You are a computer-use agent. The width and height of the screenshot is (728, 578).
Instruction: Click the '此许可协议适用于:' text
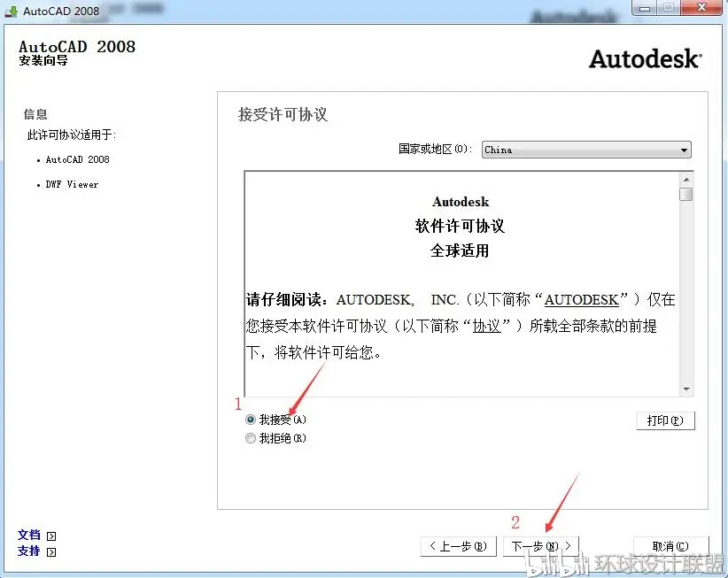[x=72, y=135]
